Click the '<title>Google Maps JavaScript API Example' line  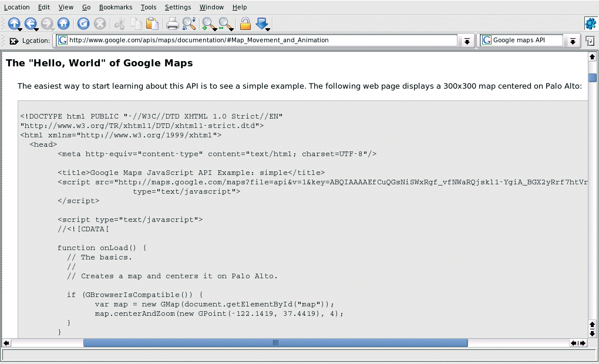pyautogui.click(x=191, y=173)
